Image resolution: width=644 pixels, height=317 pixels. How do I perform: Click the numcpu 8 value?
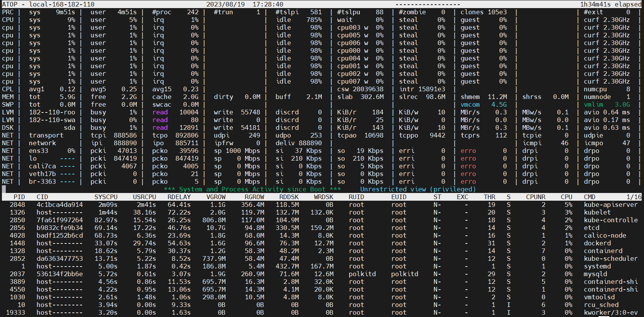pyautogui.click(x=607, y=89)
